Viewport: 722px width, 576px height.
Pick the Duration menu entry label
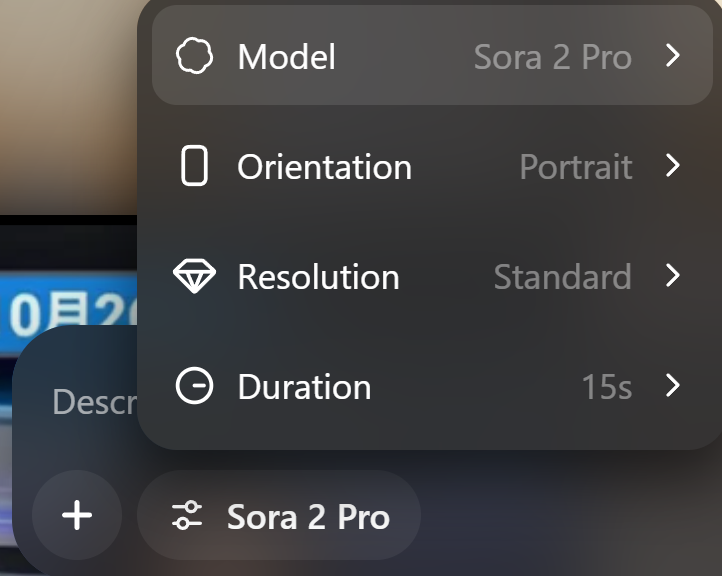(304, 386)
